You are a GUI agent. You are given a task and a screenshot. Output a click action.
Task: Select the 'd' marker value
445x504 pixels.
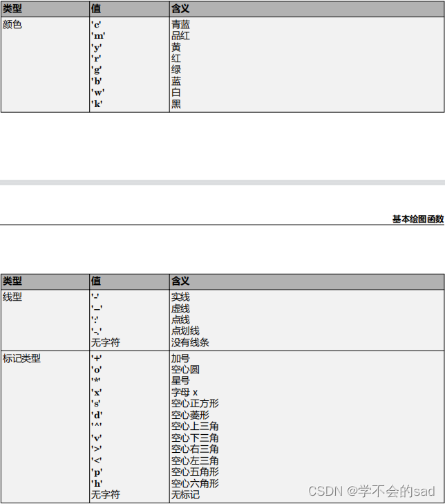[x=96, y=415]
